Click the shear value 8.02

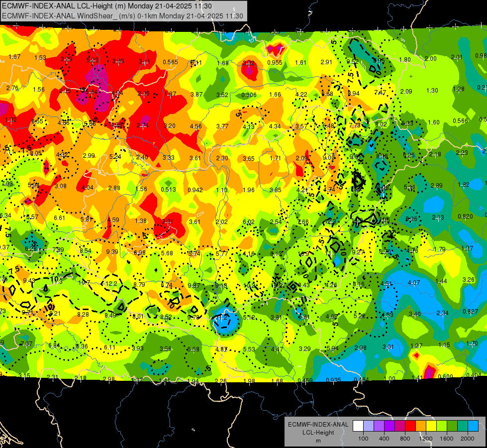pyautogui.click(x=381, y=124)
